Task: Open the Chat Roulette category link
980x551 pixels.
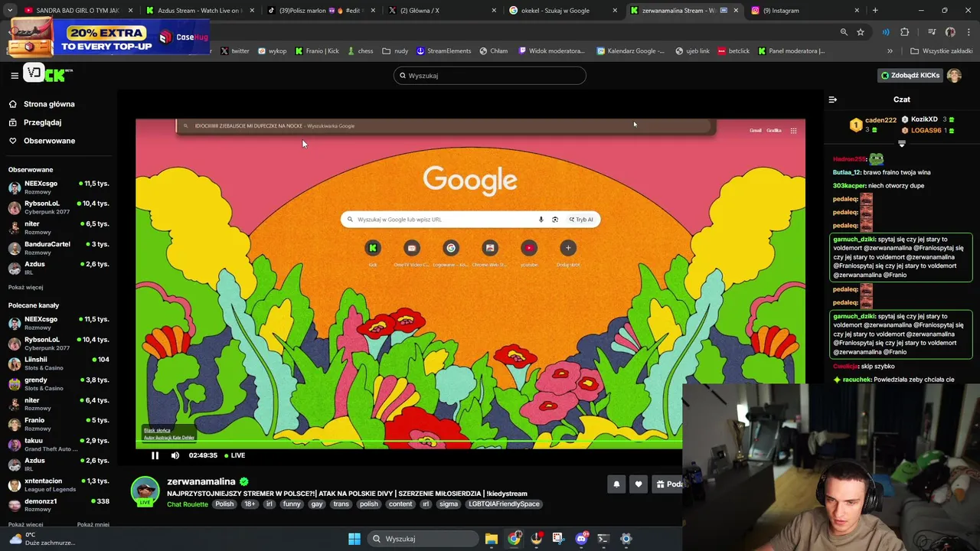Action: pyautogui.click(x=188, y=504)
